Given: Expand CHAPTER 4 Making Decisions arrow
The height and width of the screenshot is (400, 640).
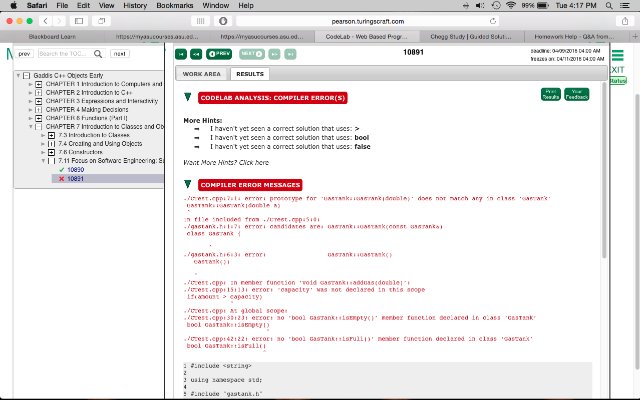Looking at the screenshot, I should point(31,110).
